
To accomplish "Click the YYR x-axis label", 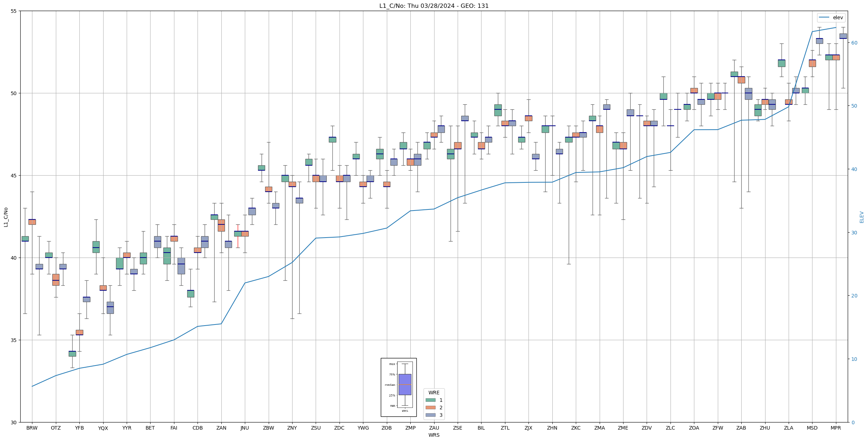I will 127,428.
